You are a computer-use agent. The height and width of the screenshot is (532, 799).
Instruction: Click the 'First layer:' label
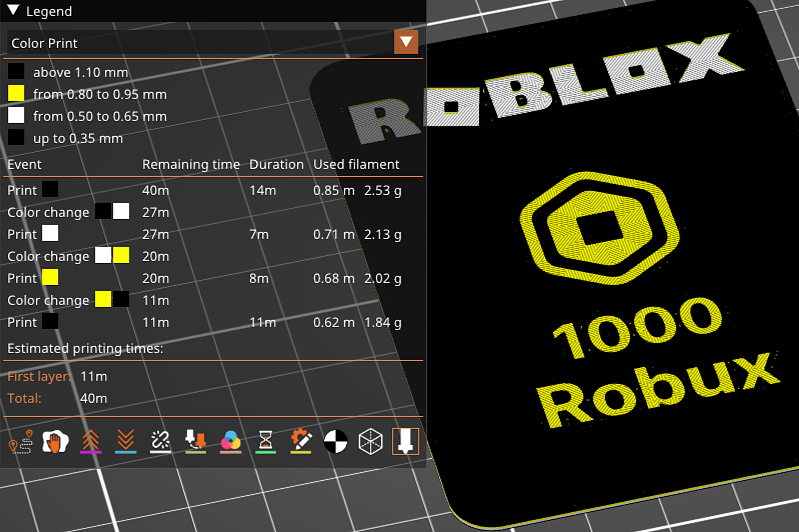click(x=39, y=377)
